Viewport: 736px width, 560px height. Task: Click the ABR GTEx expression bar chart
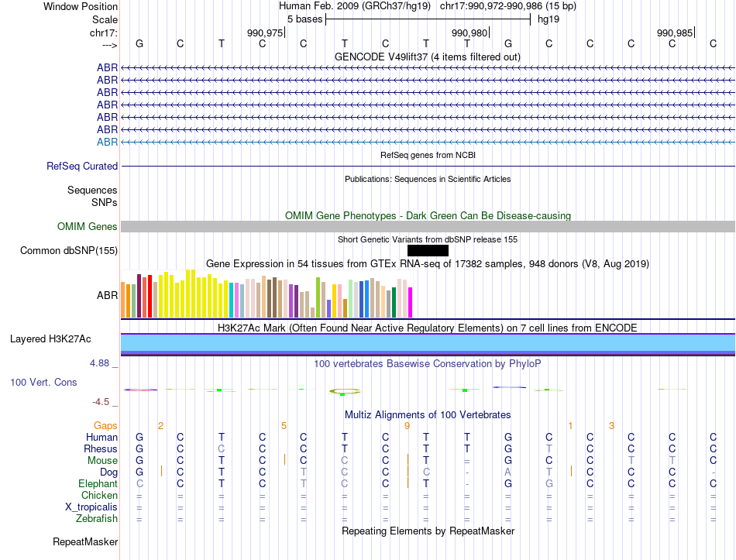[267, 294]
